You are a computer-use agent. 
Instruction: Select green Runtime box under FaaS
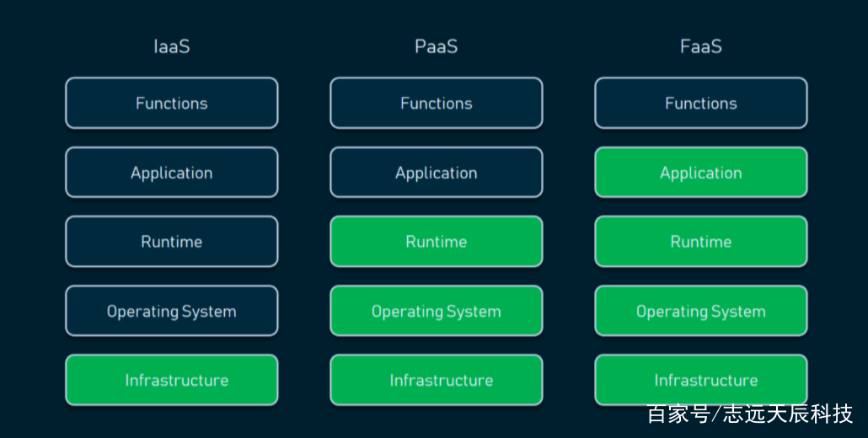tap(701, 242)
